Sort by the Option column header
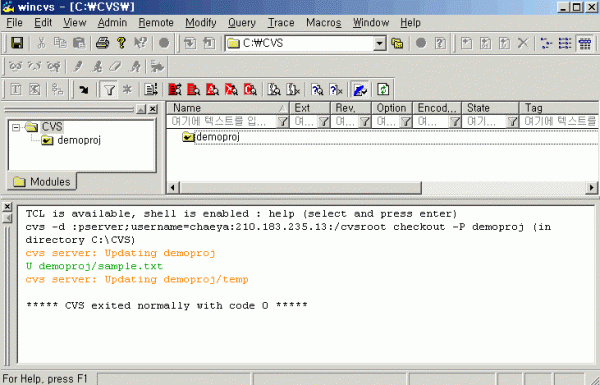 coord(392,108)
